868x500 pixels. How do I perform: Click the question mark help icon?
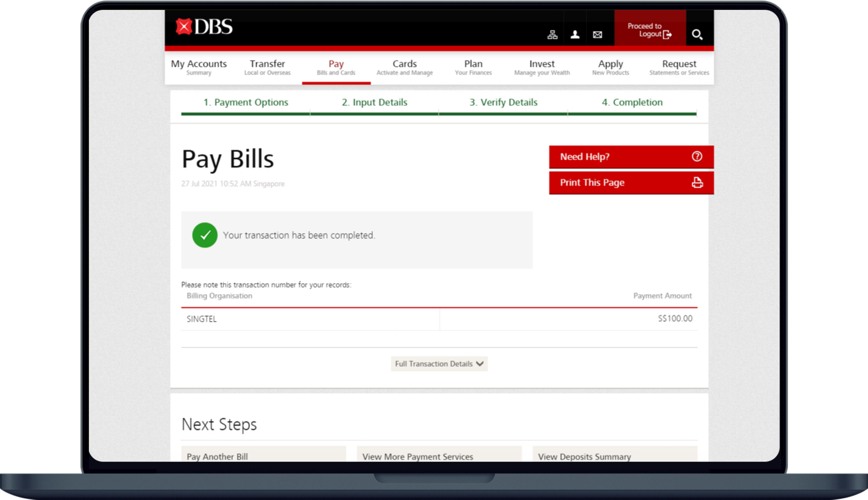[697, 157]
